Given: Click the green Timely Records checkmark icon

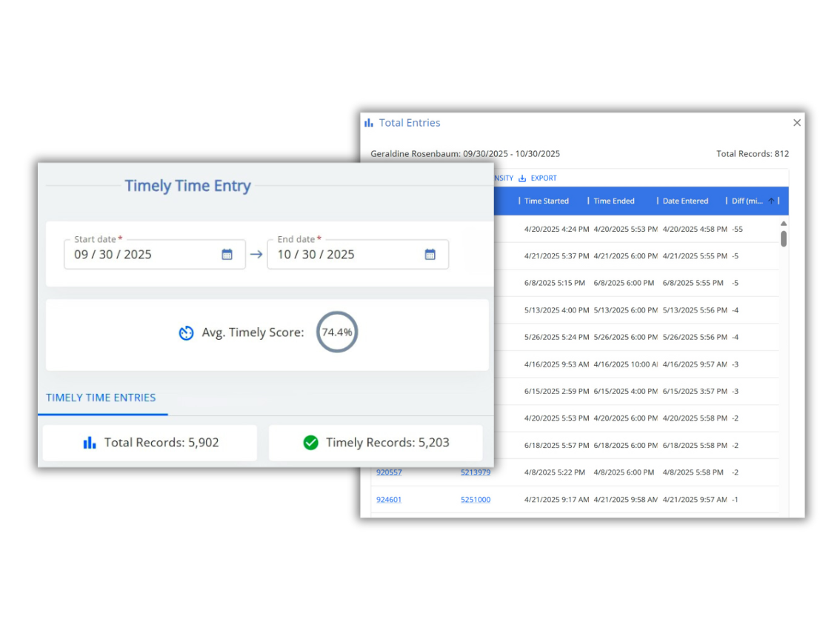Looking at the screenshot, I should click(x=310, y=443).
